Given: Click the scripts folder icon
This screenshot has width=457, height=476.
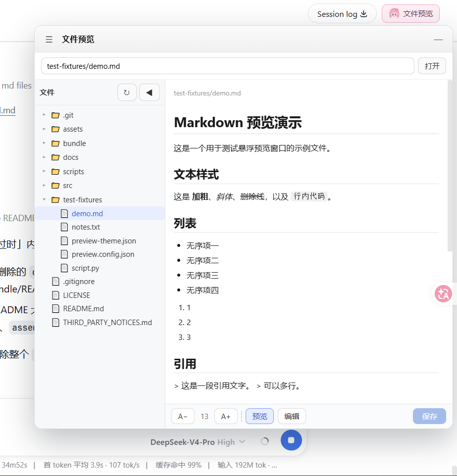Looking at the screenshot, I should point(55,172).
